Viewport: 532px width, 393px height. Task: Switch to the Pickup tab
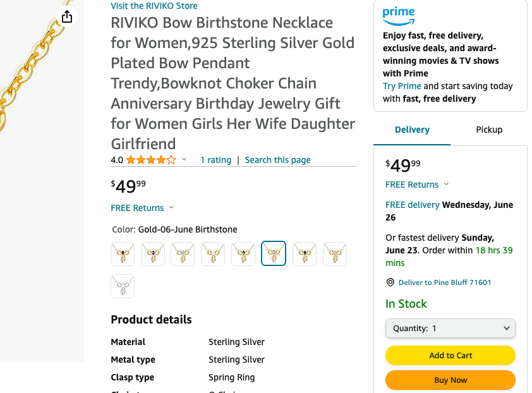click(489, 130)
